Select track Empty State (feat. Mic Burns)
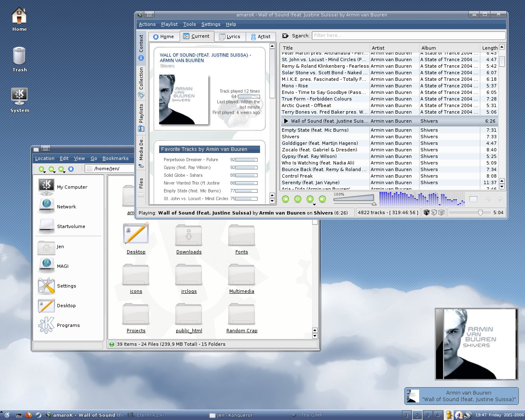The height and width of the screenshot is (420, 525). (389, 130)
